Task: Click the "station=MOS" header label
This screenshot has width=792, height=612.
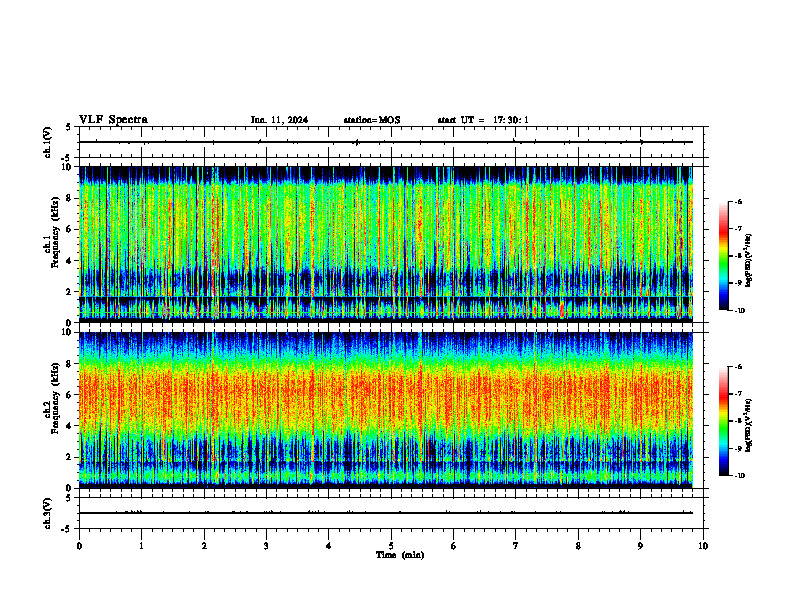Action: (x=372, y=120)
